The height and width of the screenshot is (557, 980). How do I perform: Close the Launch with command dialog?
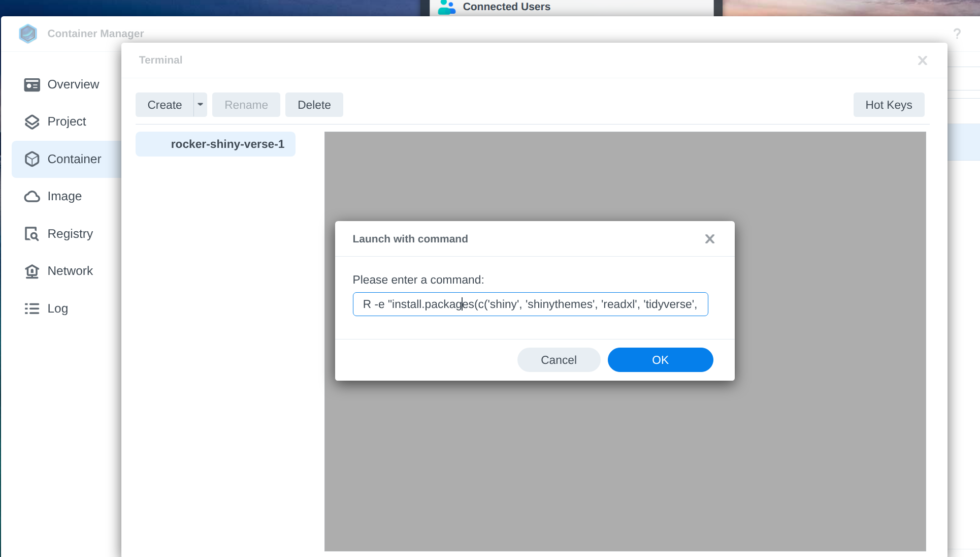pyautogui.click(x=709, y=239)
